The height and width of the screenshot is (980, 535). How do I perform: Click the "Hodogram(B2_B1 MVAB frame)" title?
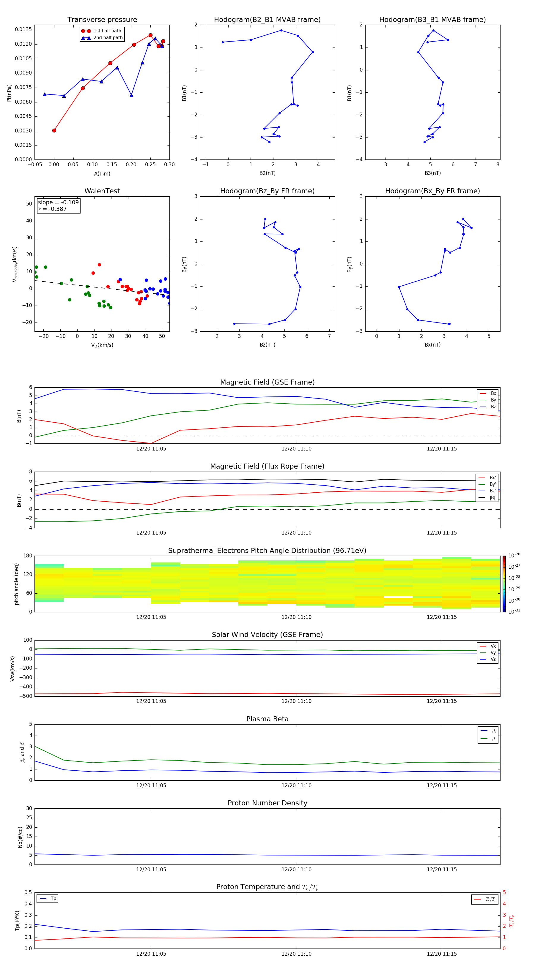coord(267,19)
